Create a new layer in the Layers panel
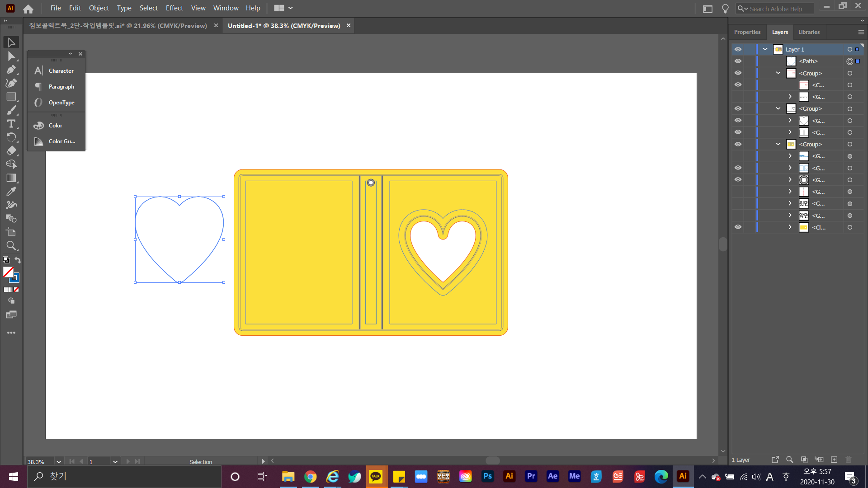The height and width of the screenshot is (488, 868). pyautogui.click(x=834, y=460)
